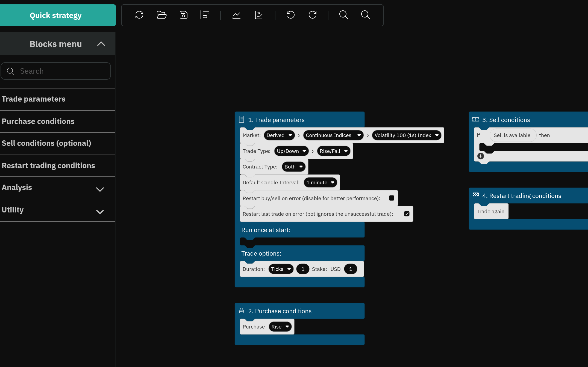
Task: Uncheck Restart last trade on error checkbox
Action: point(407,214)
